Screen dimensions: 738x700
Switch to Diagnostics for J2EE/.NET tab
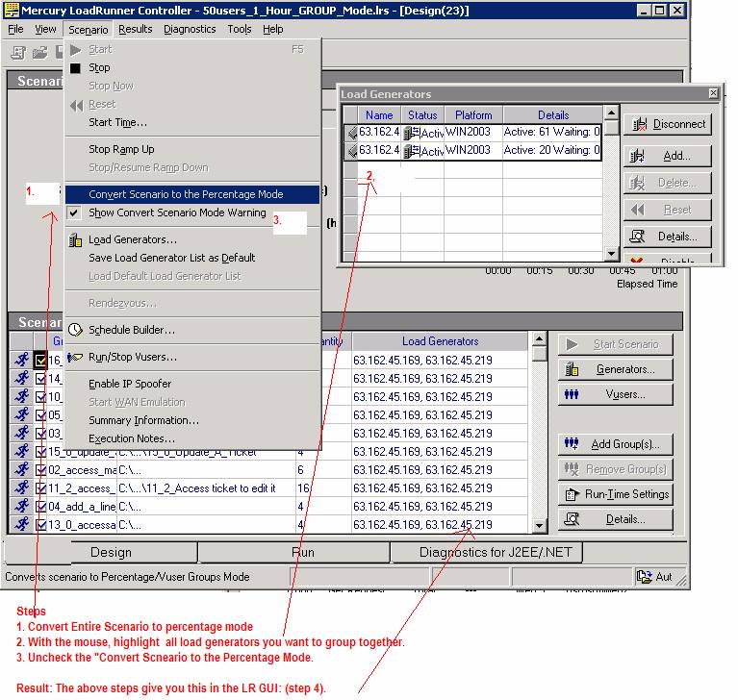point(487,552)
